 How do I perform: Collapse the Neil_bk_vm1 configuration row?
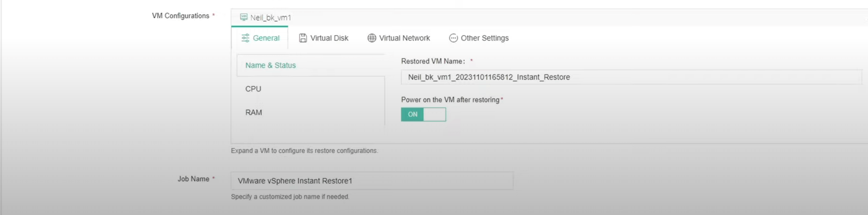pos(549,17)
